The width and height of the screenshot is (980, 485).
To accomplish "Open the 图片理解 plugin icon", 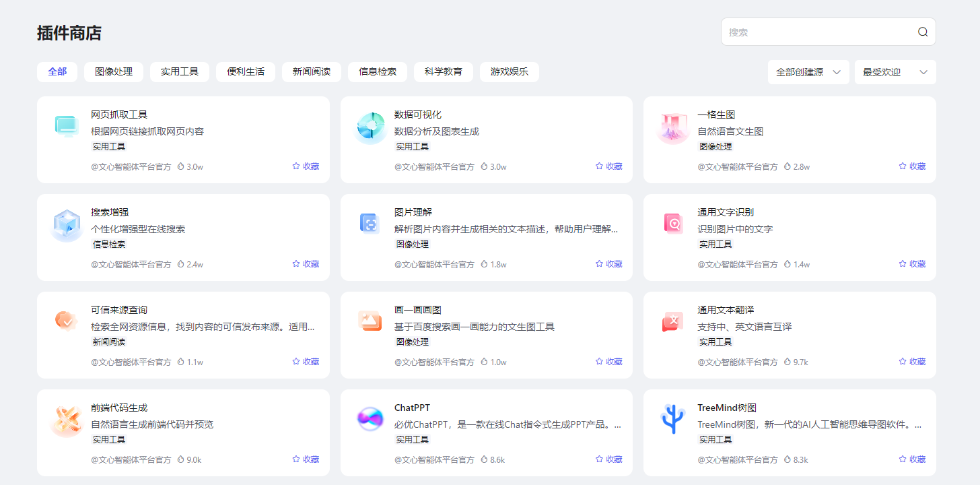I will pyautogui.click(x=370, y=225).
